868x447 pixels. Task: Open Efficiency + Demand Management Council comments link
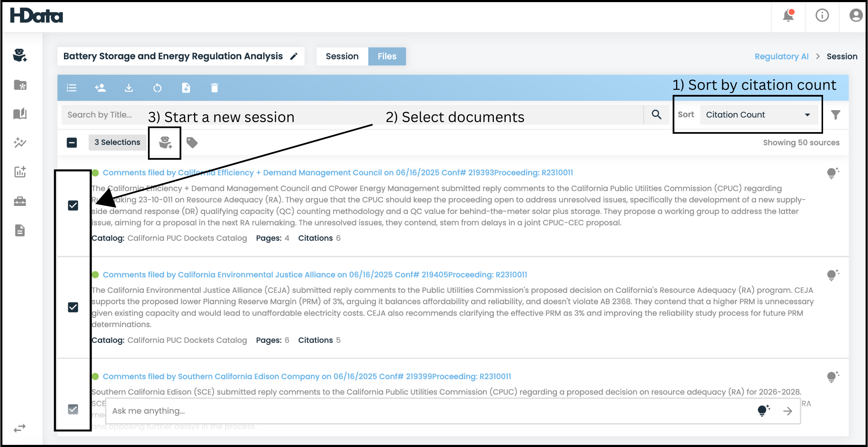tap(338, 172)
